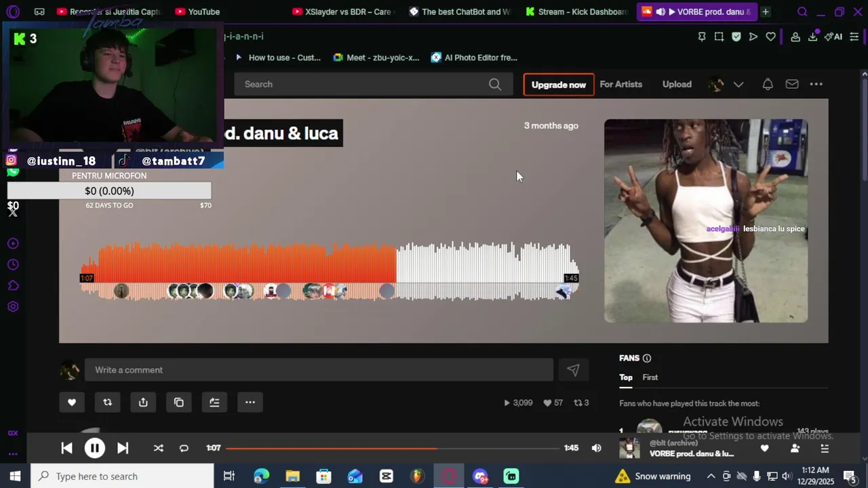Image resolution: width=868 pixels, height=488 pixels.
Task: Skip to the next track
Action: coord(123,448)
